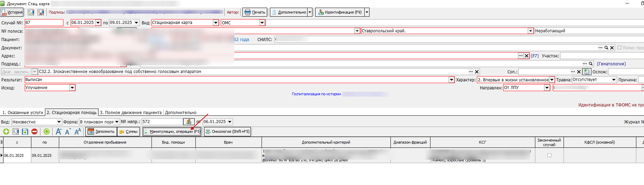Click the Манипуляции, операции (F5) button
644x185 pixels.
coord(172,131)
